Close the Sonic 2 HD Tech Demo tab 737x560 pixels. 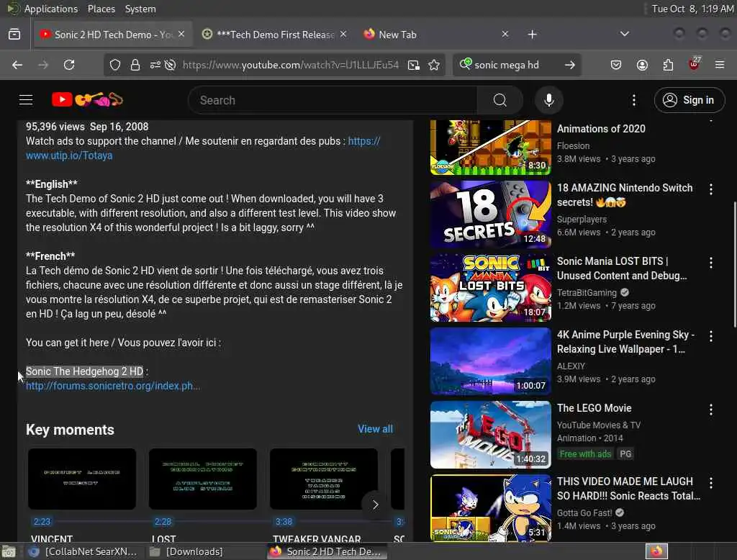[x=181, y=34]
